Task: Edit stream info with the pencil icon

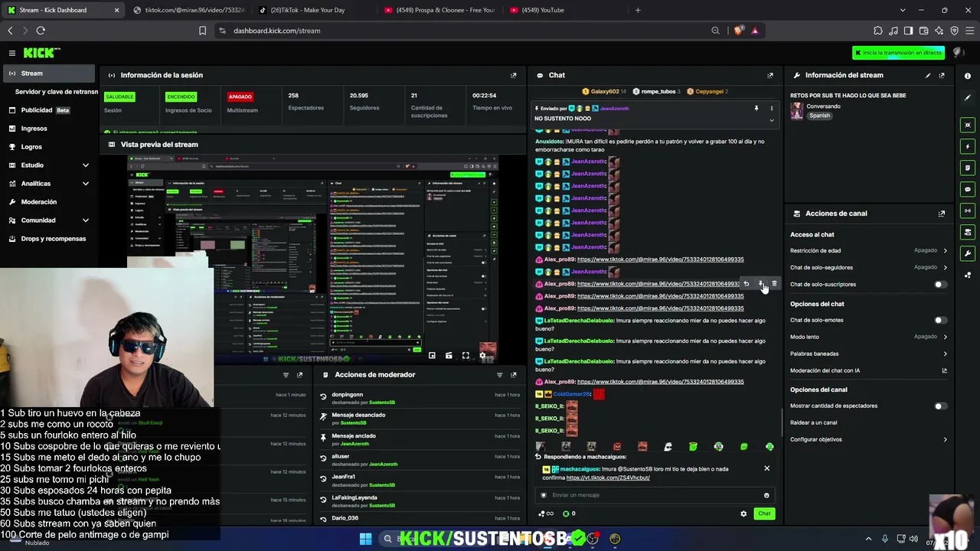Action: coord(928,75)
